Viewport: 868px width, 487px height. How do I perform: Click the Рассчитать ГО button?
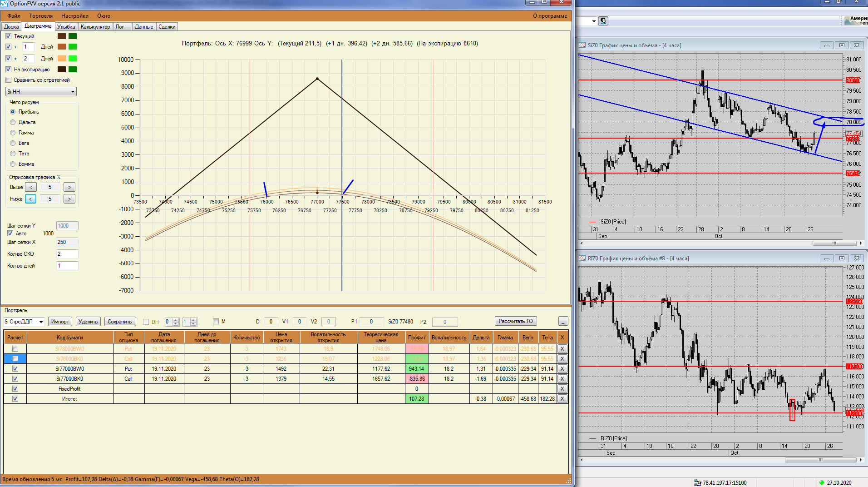click(516, 321)
